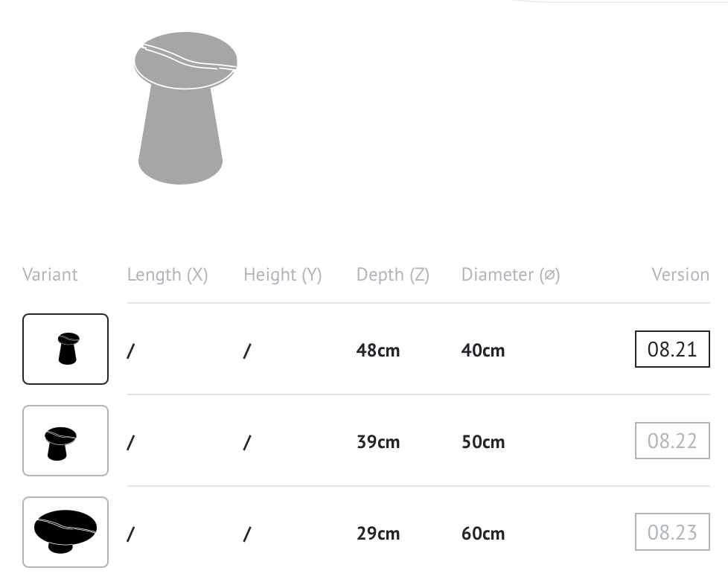
Task: Click the Height (Y) column header
Action: pyautogui.click(x=283, y=275)
